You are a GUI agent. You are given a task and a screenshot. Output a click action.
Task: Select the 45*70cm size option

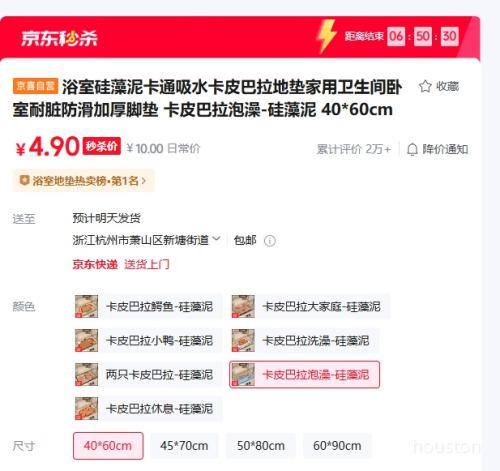click(x=184, y=446)
